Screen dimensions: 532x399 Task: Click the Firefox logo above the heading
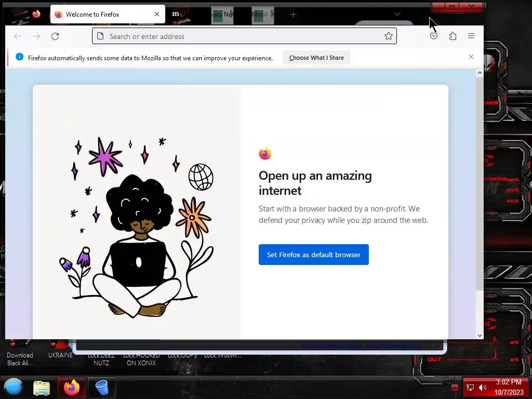click(265, 153)
